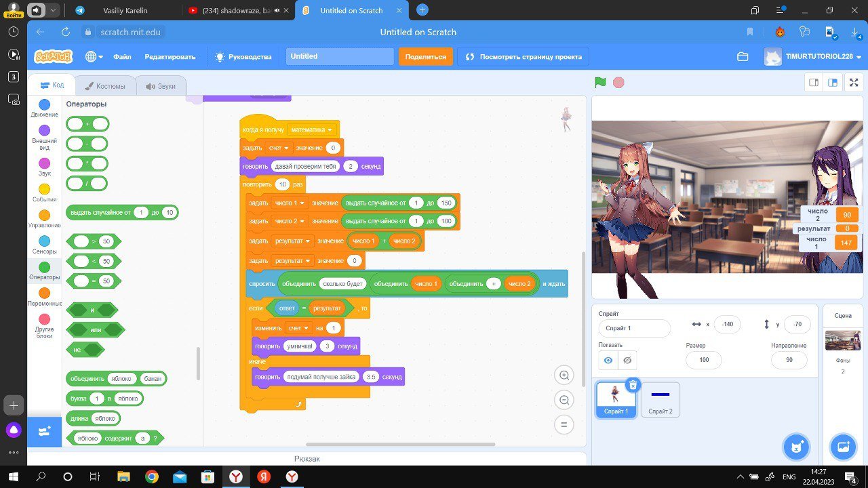Open the My Stuff folder icon

click(743, 57)
